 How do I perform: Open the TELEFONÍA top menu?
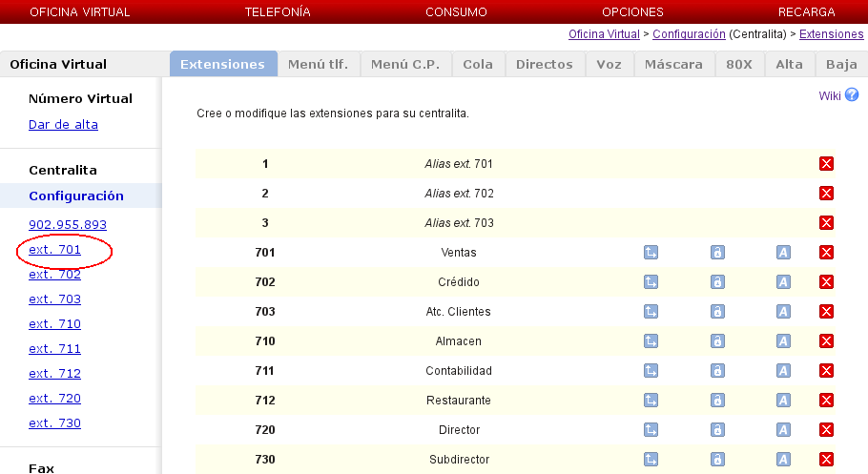[278, 12]
